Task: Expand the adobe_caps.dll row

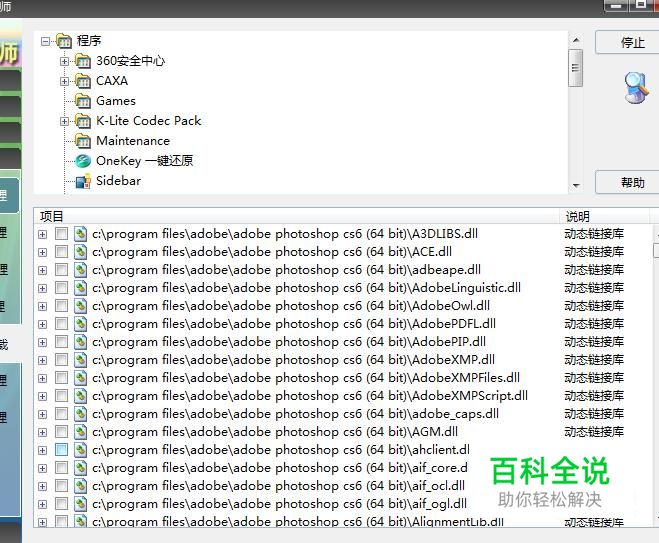Action: (x=42, y=414)
